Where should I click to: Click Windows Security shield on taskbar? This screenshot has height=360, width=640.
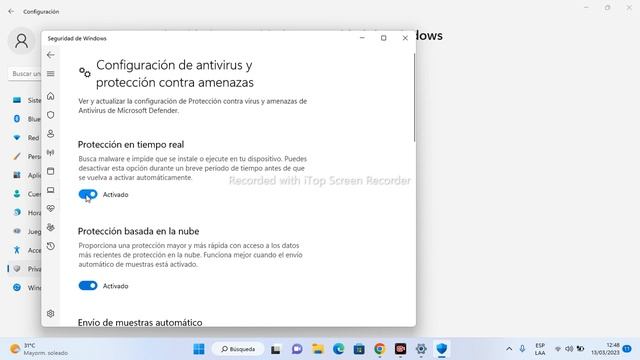[442, 349]
